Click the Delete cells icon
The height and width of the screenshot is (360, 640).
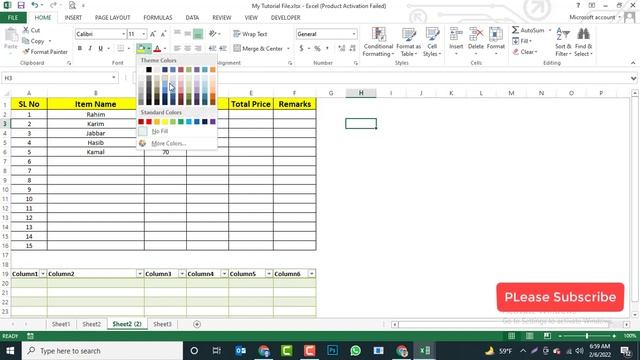pos(476,35)
